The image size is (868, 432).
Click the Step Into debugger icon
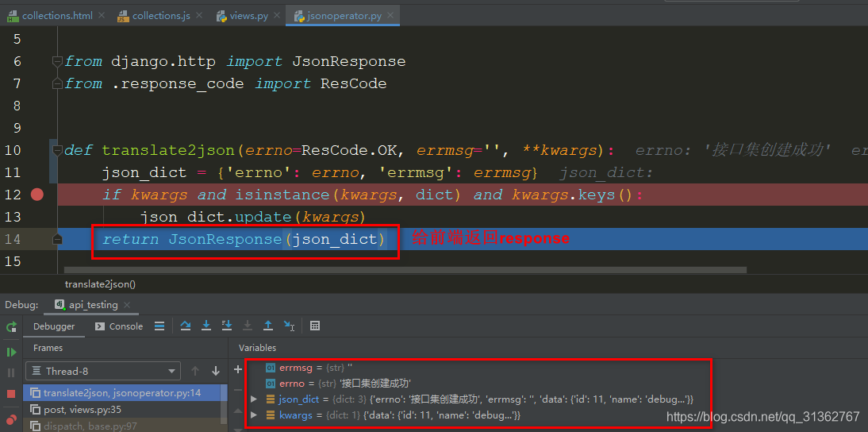point(206,326)
